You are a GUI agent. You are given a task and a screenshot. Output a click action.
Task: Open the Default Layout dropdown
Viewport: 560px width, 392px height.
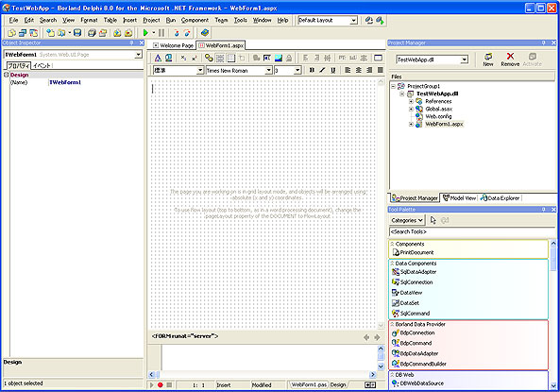coord(353,21)
